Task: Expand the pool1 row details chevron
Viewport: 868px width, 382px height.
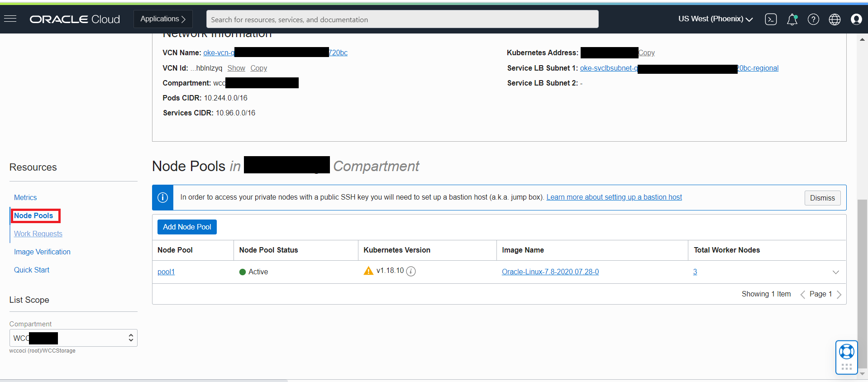Action: tap(835, 272)
